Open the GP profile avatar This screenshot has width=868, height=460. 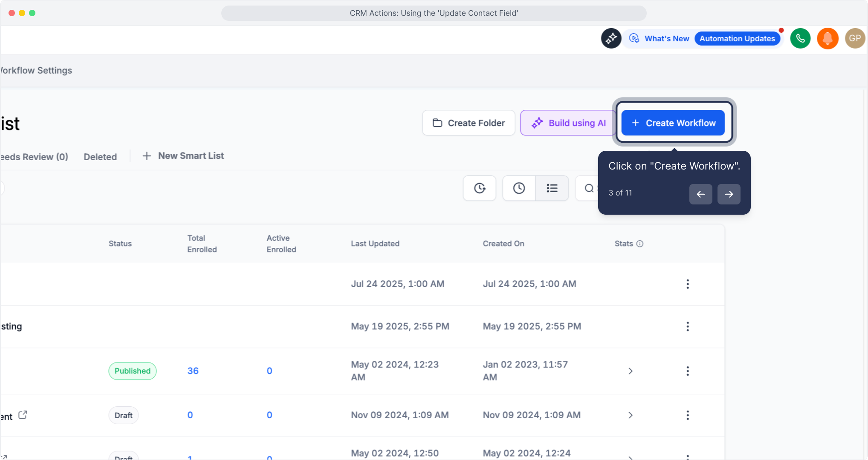854,38
